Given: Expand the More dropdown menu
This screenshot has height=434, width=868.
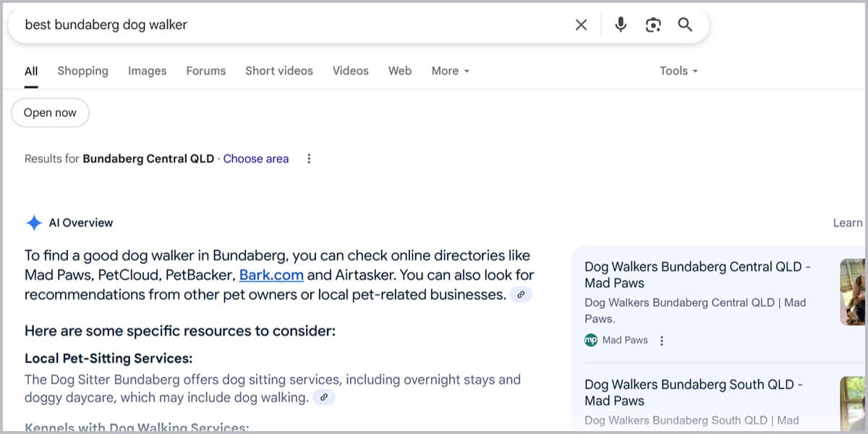Looking at the screenshot, I should (x=451, y=71).
